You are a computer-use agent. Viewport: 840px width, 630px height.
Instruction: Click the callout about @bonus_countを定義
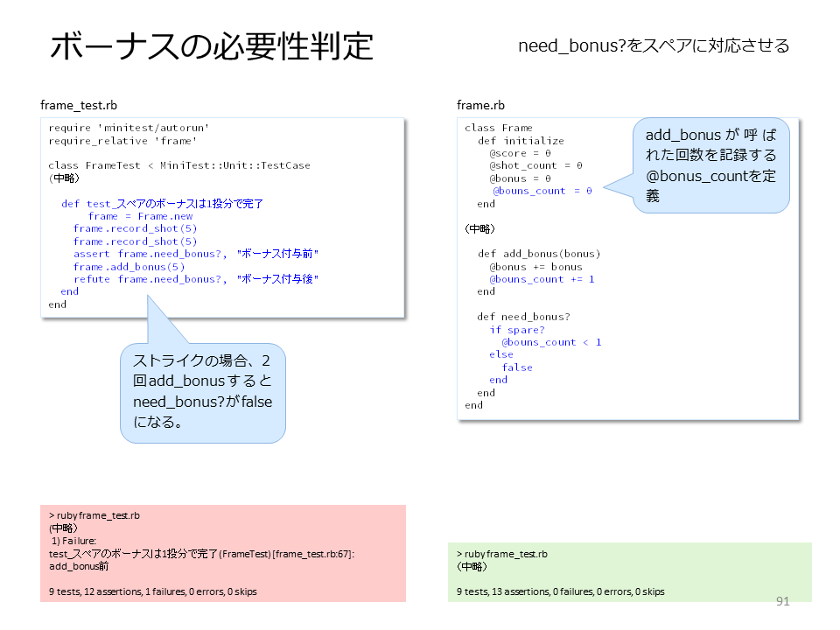(x=710, y=165)
